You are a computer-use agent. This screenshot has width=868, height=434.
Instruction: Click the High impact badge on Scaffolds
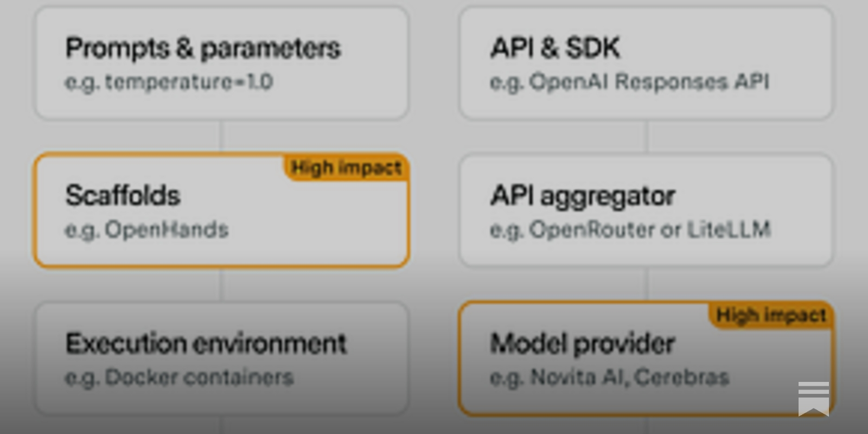click(346, 168)
